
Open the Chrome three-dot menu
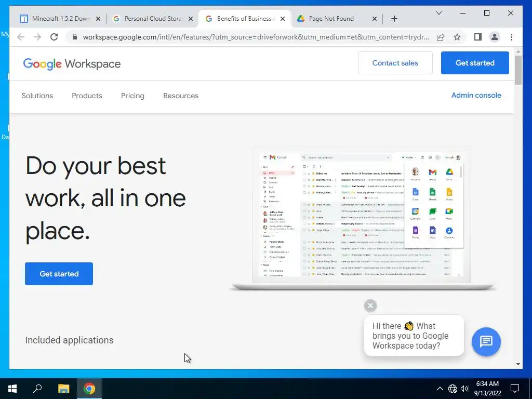(x=511, y=37)
